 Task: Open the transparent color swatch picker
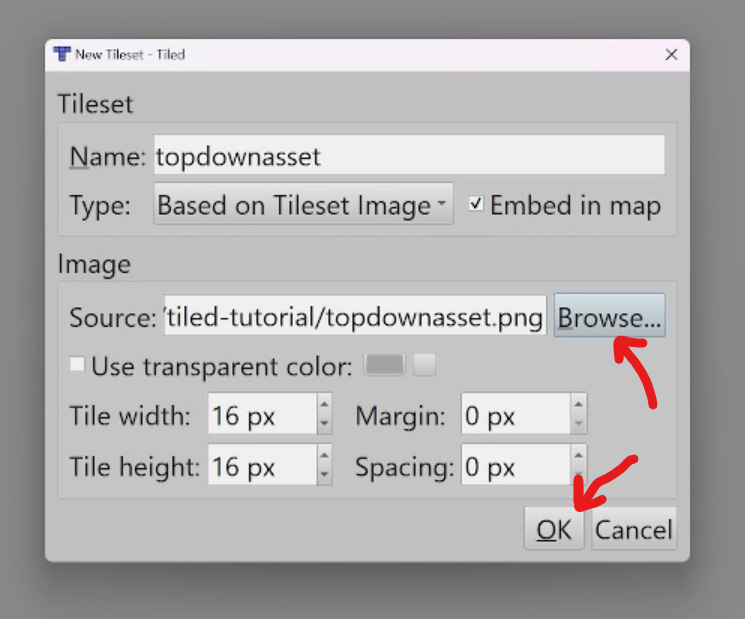[384, 365]
